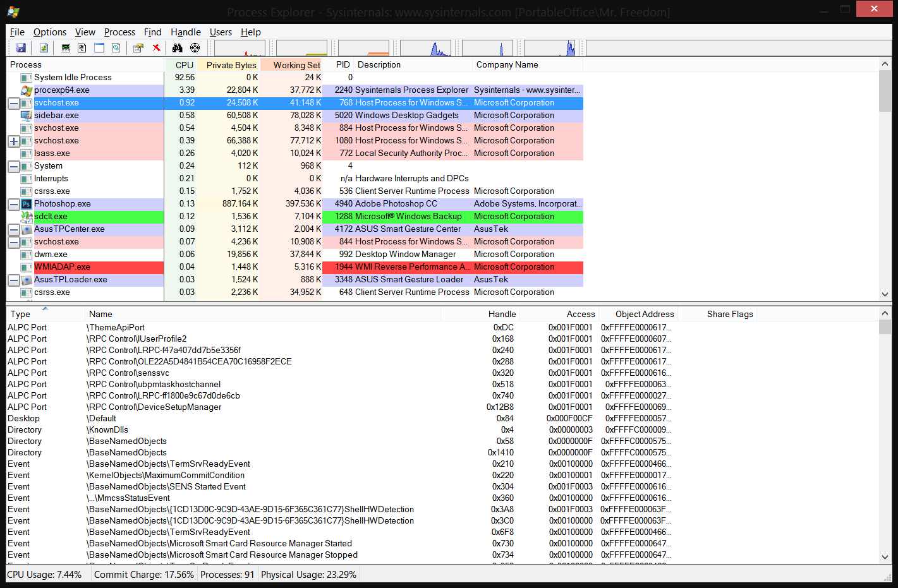Click the CPU Usage: 7.44% status entry
898x588 pixels.
tap(45, 575)
